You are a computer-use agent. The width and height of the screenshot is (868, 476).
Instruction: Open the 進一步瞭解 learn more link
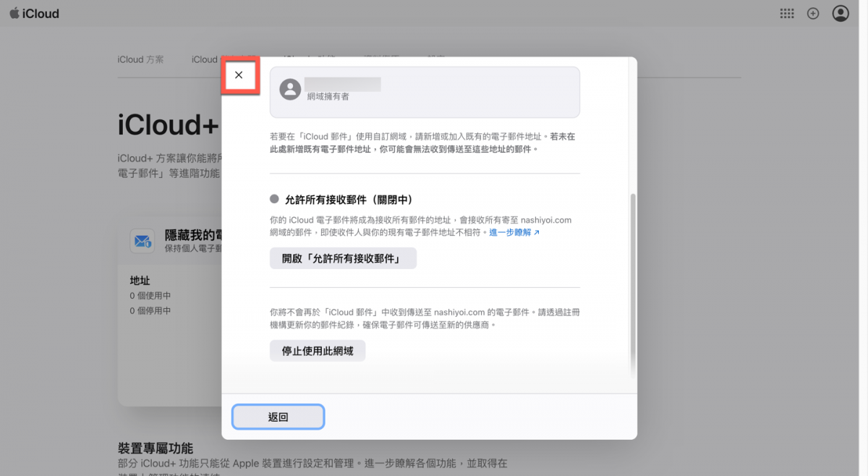click(514, 232)
